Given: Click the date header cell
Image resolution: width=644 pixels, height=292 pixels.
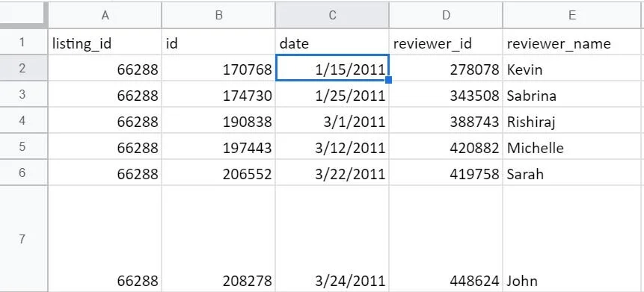Looking at the screenshot, I should (x=332, y=42).
